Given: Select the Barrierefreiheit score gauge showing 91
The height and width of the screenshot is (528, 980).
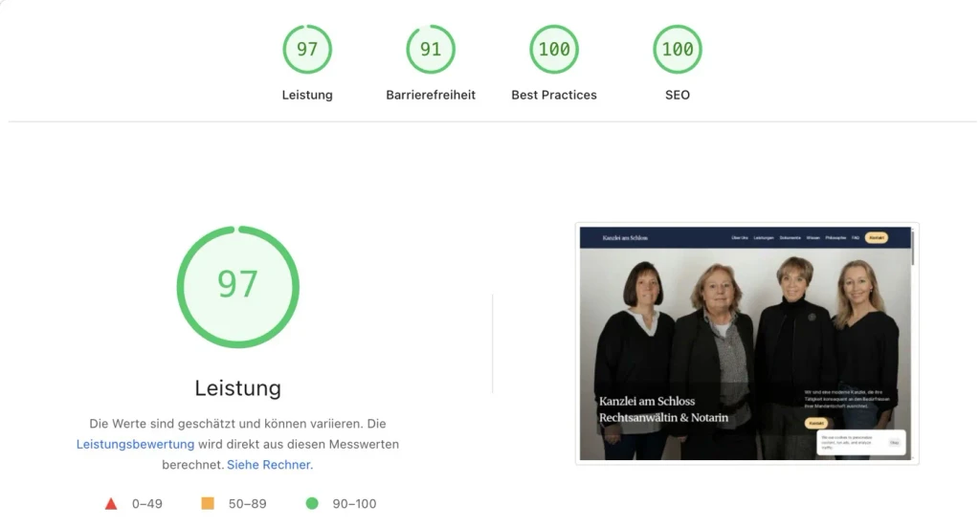Looking at the screenshot, I should pyautogui.click(x=431, y=50).
